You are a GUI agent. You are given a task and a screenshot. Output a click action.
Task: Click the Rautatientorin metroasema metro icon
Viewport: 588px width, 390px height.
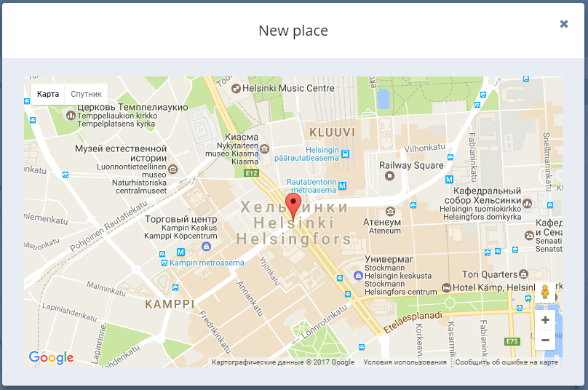coord(342,186)
